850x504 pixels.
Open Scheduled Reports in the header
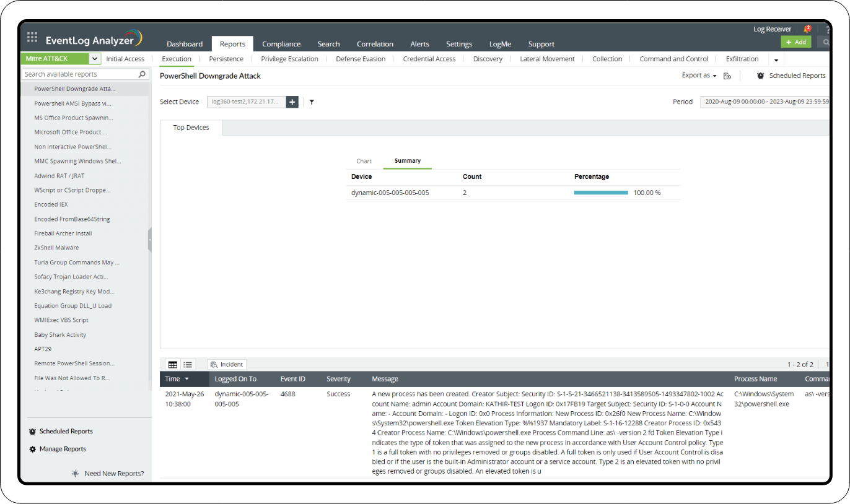[x=797, y=76]
